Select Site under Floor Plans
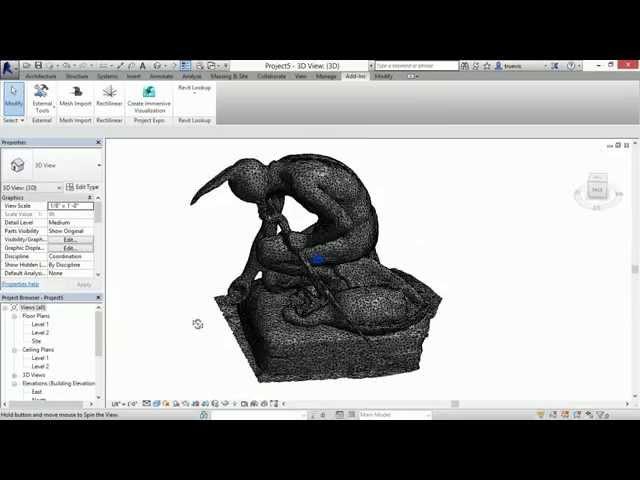The width and height of the screenshot is (640, 480). click(36, 341)
